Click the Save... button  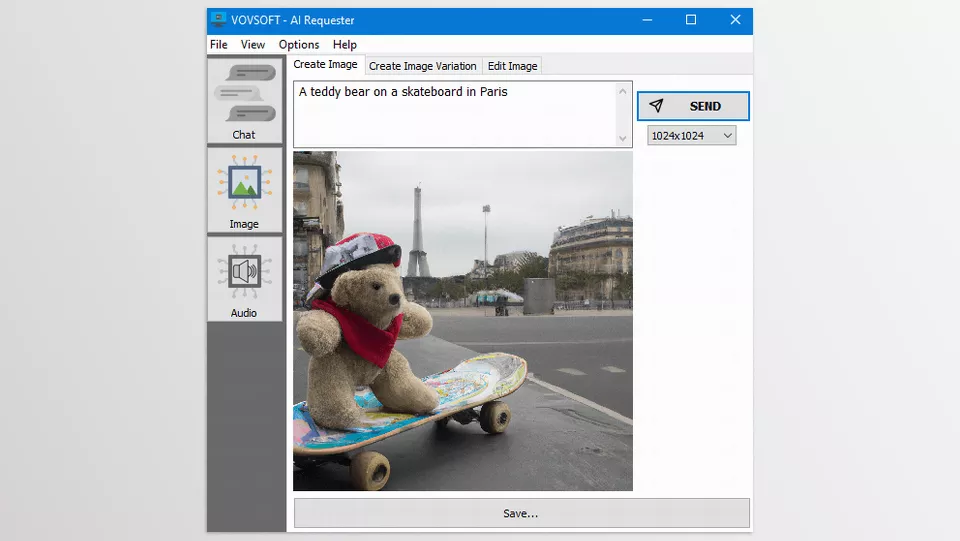(522, 513)
